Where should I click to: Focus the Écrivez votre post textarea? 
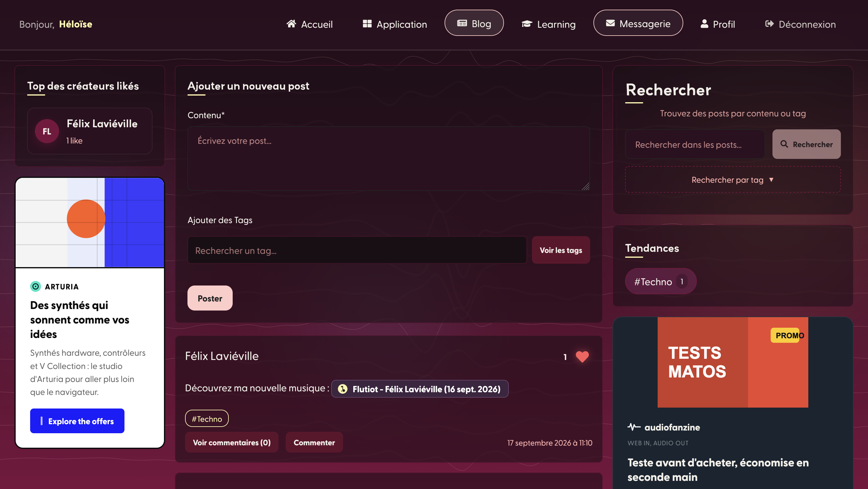point(388,158)
